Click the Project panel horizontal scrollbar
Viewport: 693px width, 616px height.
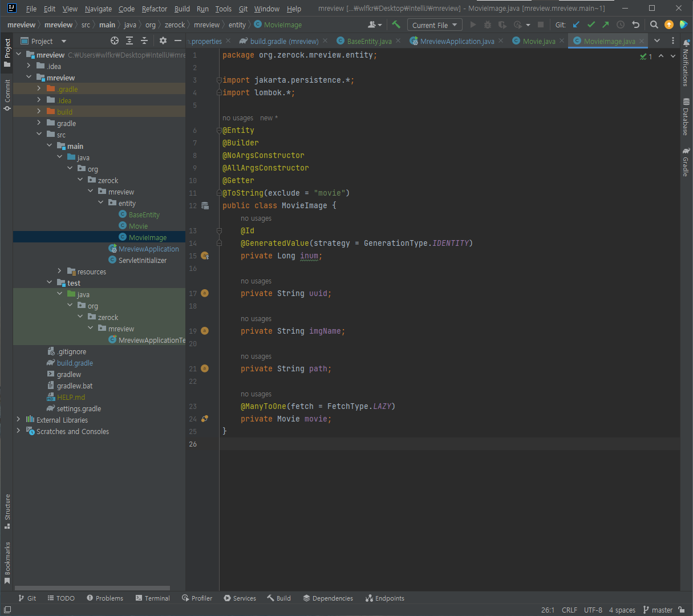[92, 588]
